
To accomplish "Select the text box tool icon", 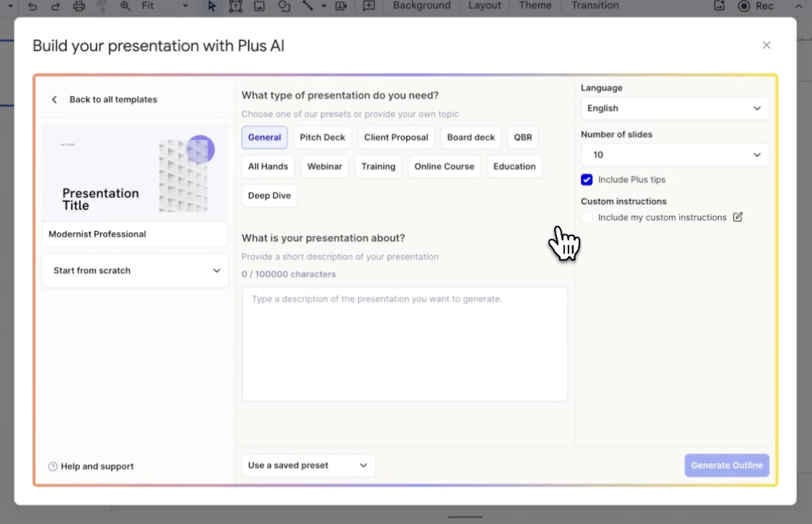I will click(235, 6).
